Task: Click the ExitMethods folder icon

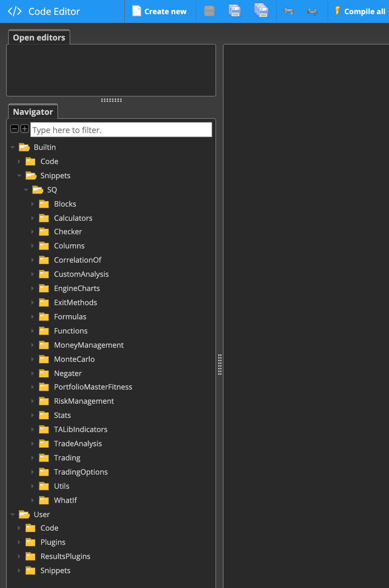Action: (44, 302)
